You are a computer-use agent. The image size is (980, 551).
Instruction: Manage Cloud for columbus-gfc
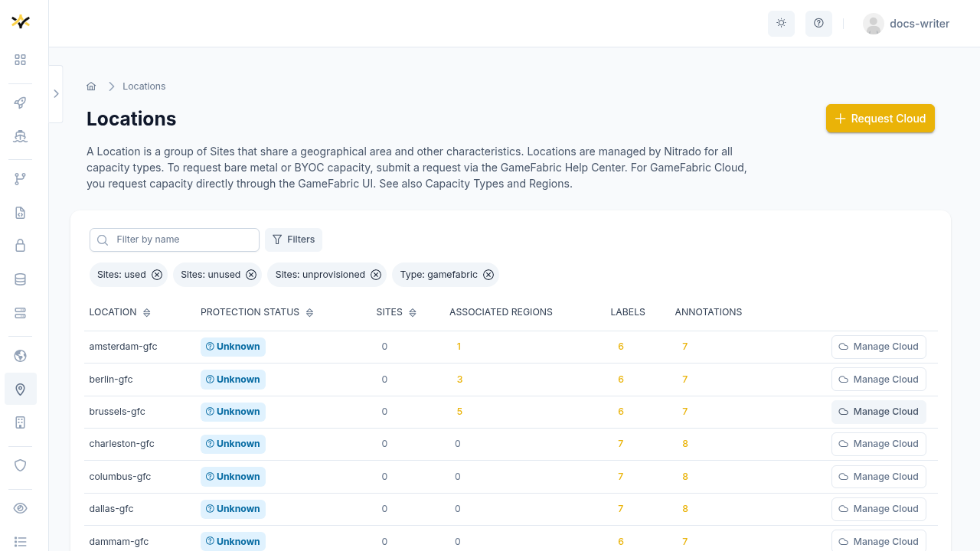pos(879,477)
